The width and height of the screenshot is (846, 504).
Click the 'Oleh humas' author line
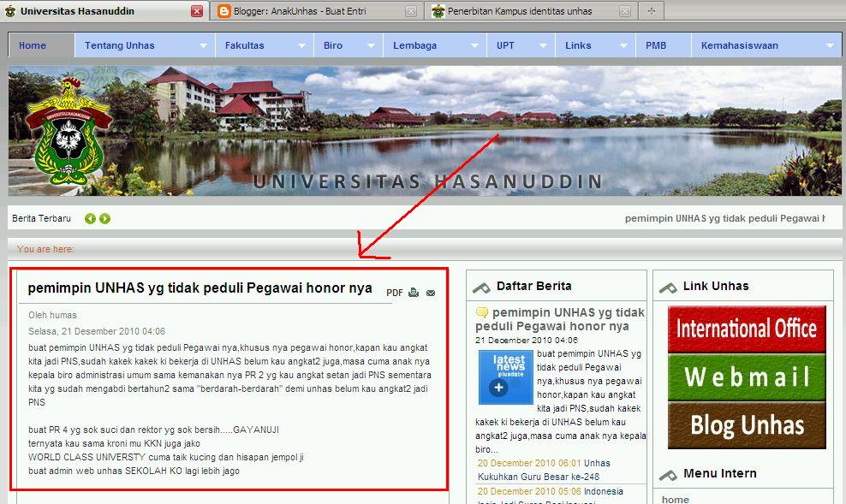coord(52,316)
